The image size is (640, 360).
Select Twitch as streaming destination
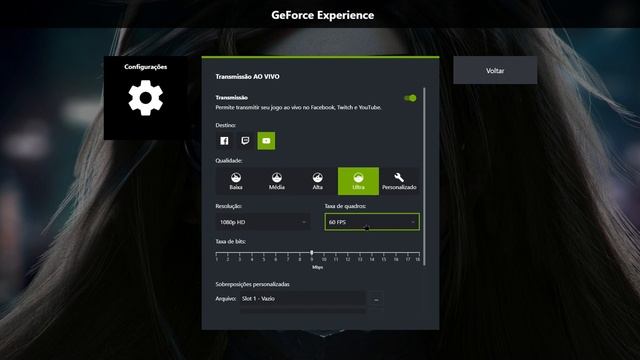pyautogui.click(x=245, y=141)
